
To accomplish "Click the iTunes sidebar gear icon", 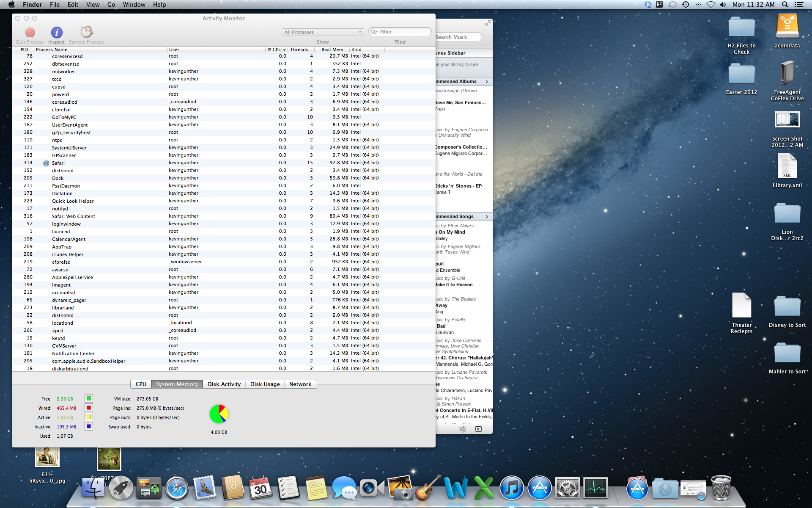I will click(x=463, y=429).
